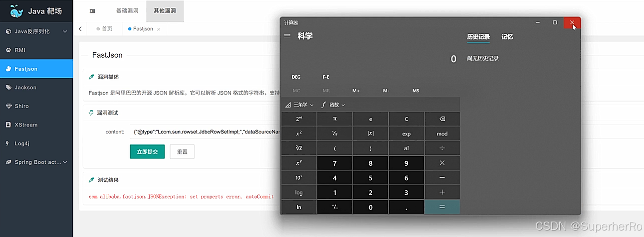Click the calculator 1/x reciprocal button
This screenshot has height=237, width=644.
click(x=335, y=133)
